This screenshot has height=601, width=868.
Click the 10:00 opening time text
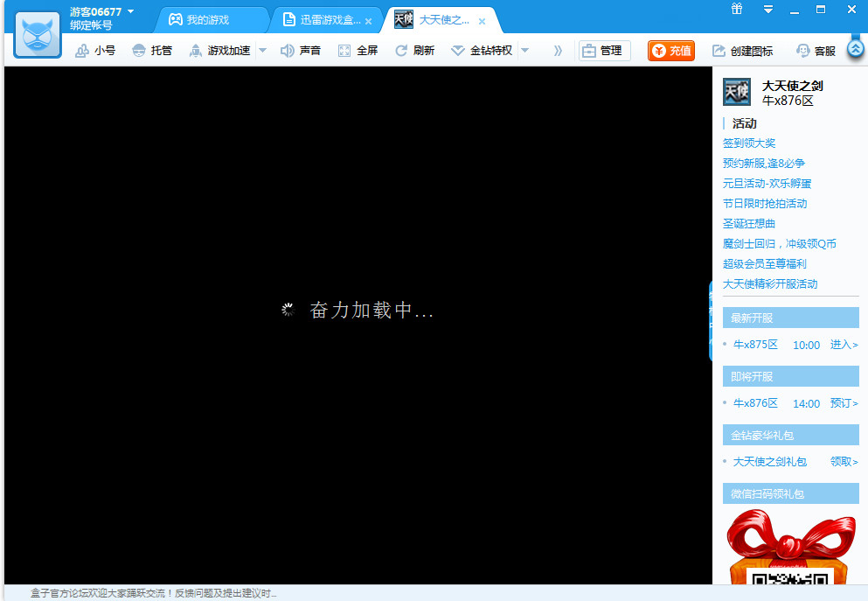click(x=806, y=345)
